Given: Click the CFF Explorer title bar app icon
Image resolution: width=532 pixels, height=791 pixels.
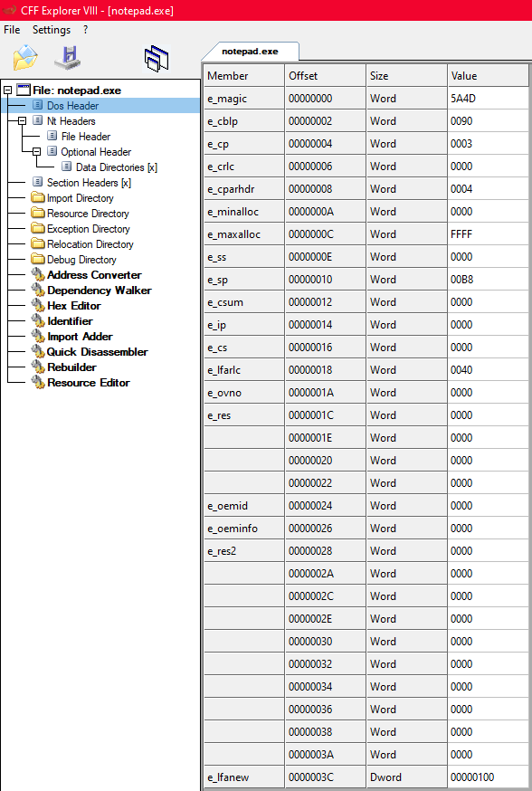Looking at the screenshot, I should click(x=9, y=10).
